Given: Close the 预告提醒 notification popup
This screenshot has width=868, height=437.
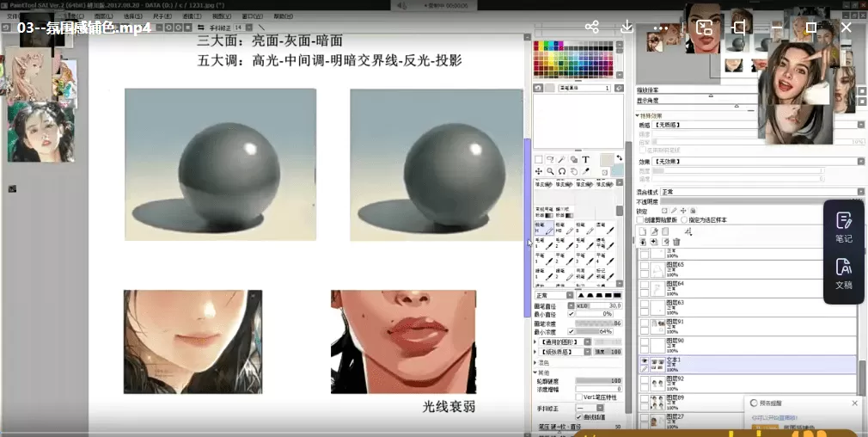Looking at the screenshot, I should pyautogui.click(x=855, y=403).
